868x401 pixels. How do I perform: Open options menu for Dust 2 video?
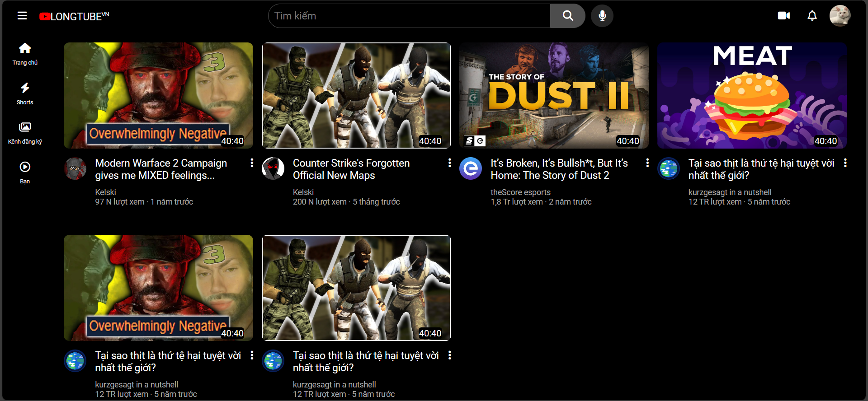[x=647, y=163]
